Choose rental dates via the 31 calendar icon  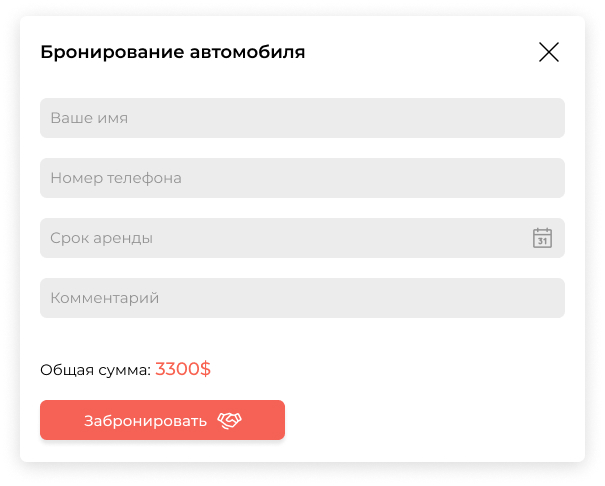[542, 238]
